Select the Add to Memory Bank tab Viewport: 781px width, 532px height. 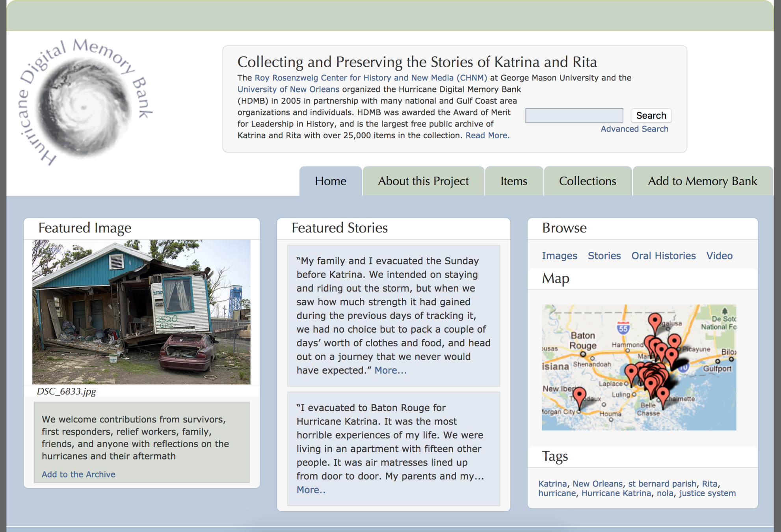coord(702,181)
